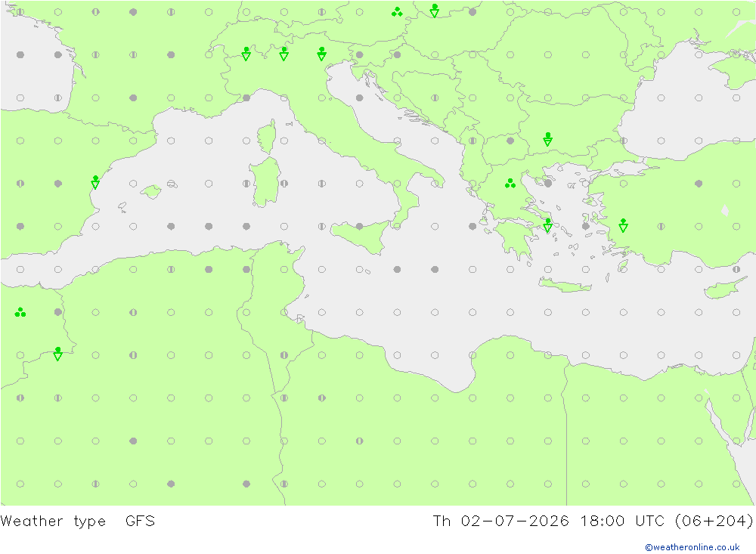Click the green shower symbol over Bulgaria
Image resolution: width=756 pixels, height=554 pixels.
pyautogui.click(x=547, y=139)
